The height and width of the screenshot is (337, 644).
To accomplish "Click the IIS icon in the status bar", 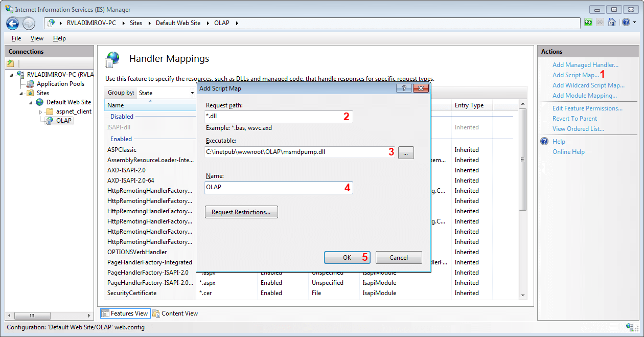I will (x=629, y=327).
